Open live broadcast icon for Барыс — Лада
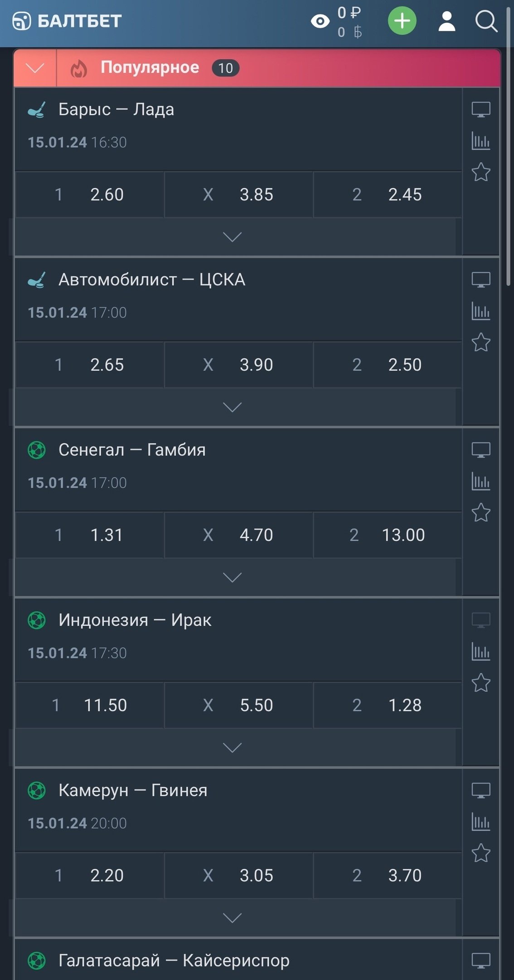 (x=481, y=110)
